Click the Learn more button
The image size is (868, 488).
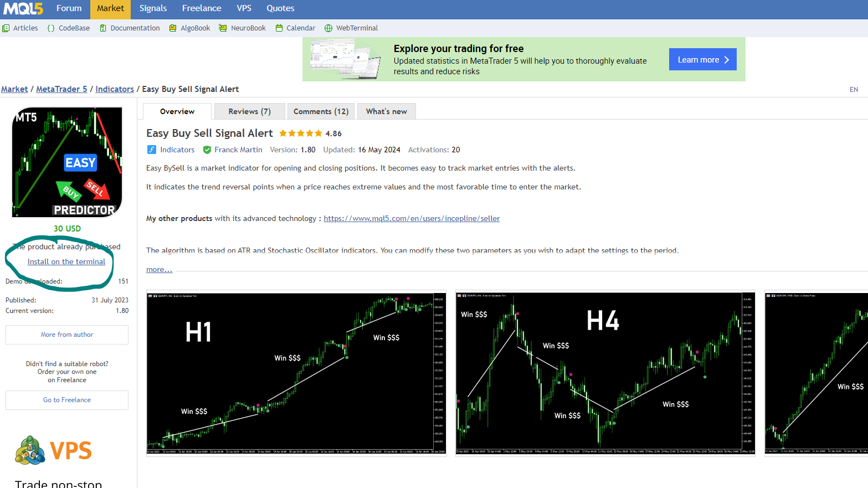coord(703,60)
